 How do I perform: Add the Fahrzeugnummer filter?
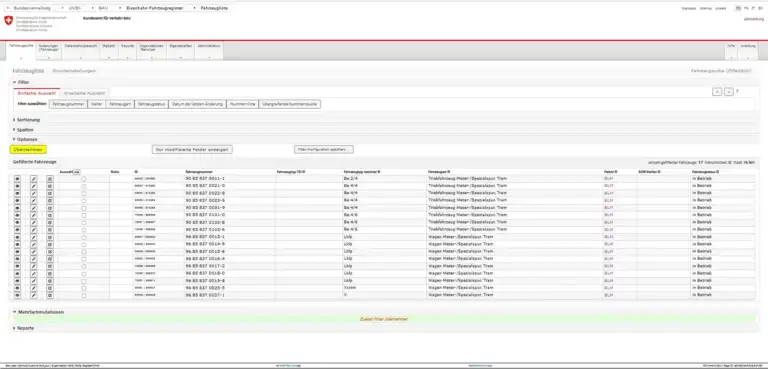68,104
